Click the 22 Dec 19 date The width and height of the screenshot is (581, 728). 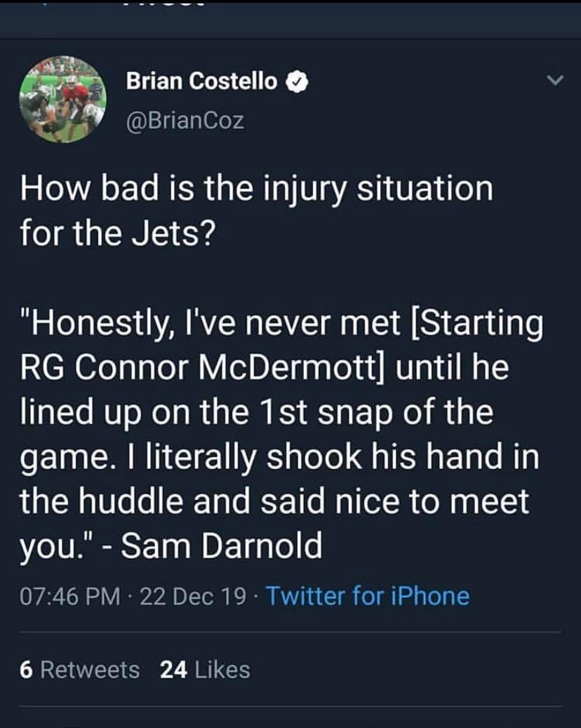click(193, 596)
